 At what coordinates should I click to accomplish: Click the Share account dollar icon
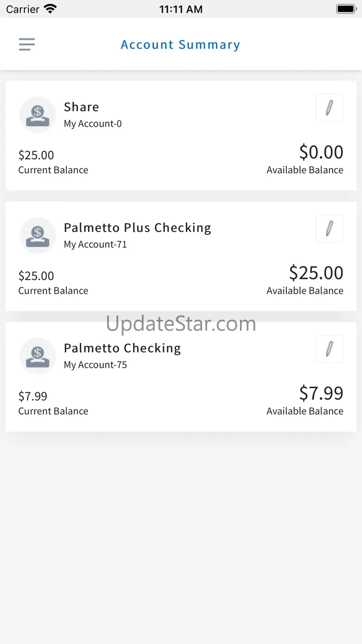pyautogui.click(x=38, y=115)
